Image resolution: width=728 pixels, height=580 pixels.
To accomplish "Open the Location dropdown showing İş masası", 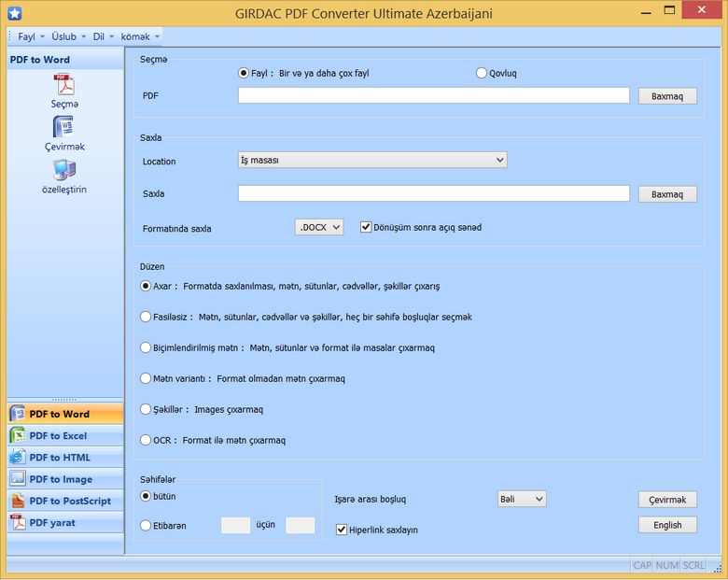I will pos(372,160).
